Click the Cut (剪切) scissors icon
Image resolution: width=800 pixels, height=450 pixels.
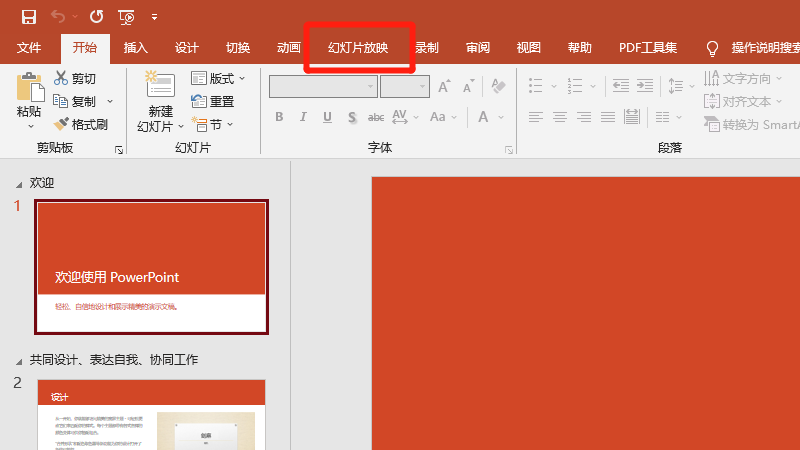coord(61,78)
